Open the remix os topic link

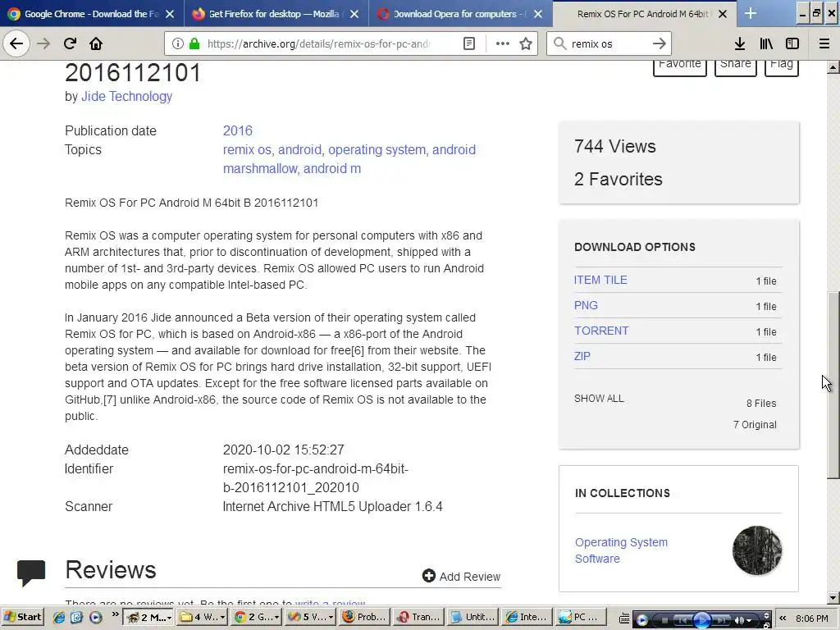click(247, 149)
